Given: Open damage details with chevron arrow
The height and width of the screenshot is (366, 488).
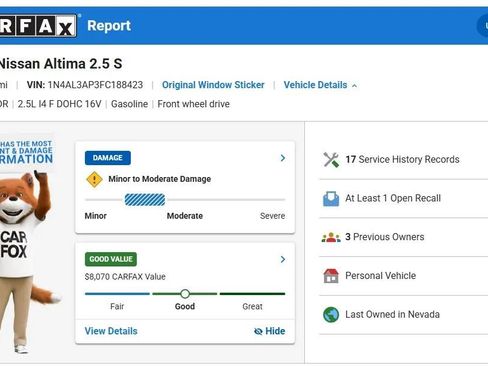Looking at the screenshot, I should [283, 158].
